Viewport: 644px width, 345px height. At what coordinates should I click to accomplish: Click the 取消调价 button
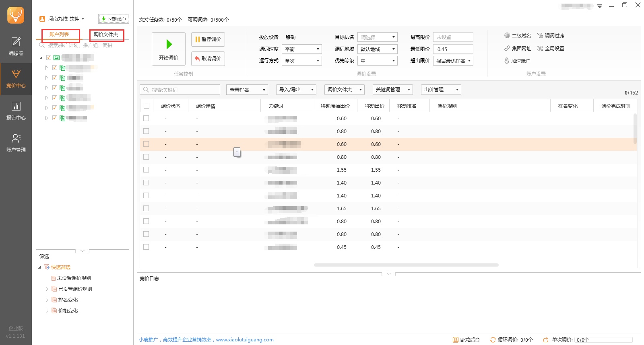(208, 59)
